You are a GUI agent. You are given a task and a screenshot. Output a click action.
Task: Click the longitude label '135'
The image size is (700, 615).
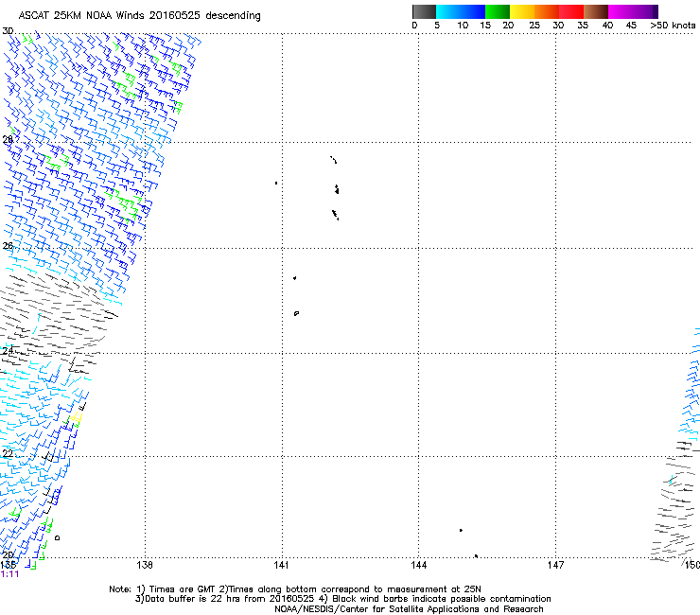[x=8, y=565]
